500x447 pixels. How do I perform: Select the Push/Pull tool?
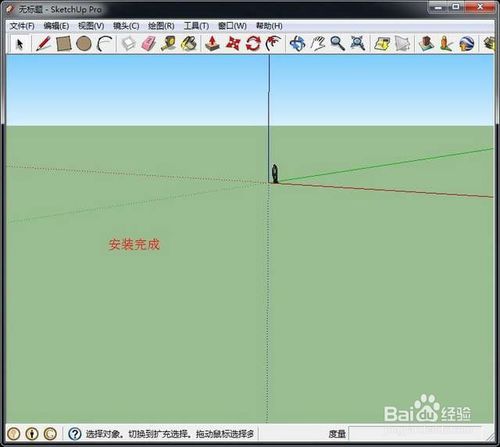pos(212,44)
